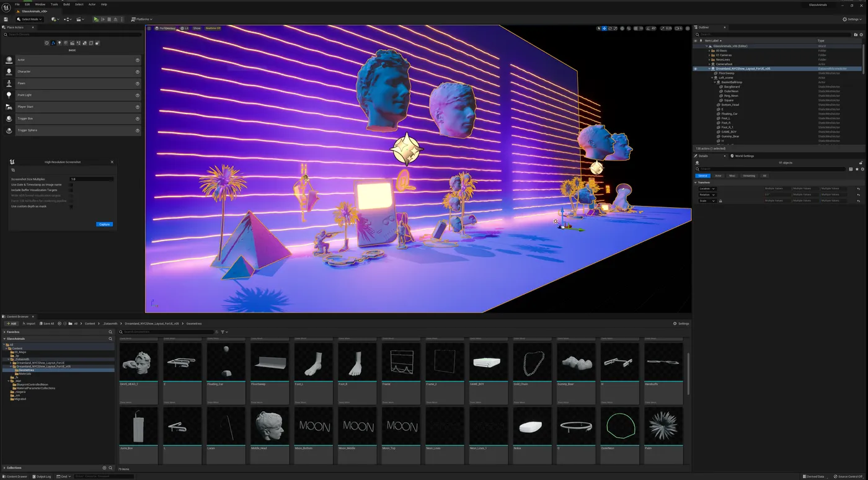Screen dimensions: 868x480
Task: Click the Quickly Add Actor icon
Action: coord(54,19)
